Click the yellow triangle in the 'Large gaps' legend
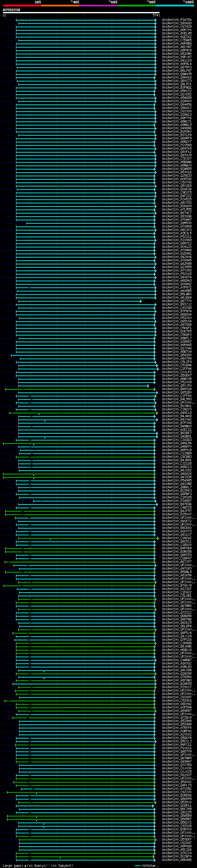The height and width of the screenshot is (868, 197). click(x=25, y=865)
